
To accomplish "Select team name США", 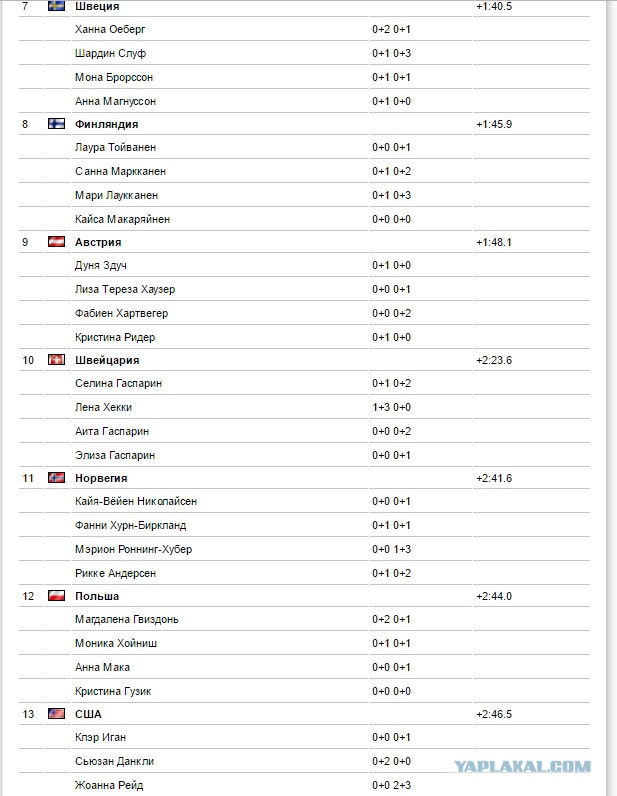I will (x=88, y=714).
